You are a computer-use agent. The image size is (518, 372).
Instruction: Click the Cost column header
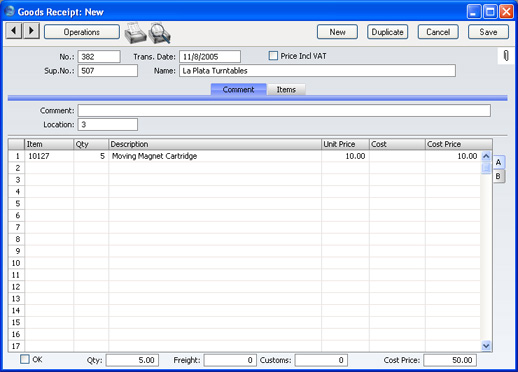click(397, 144)
